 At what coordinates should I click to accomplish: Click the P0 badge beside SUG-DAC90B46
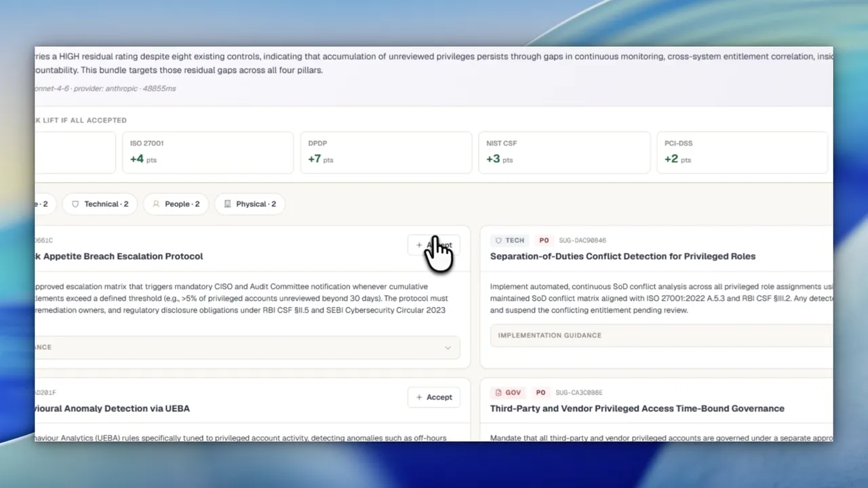click(x=544, y=240)
